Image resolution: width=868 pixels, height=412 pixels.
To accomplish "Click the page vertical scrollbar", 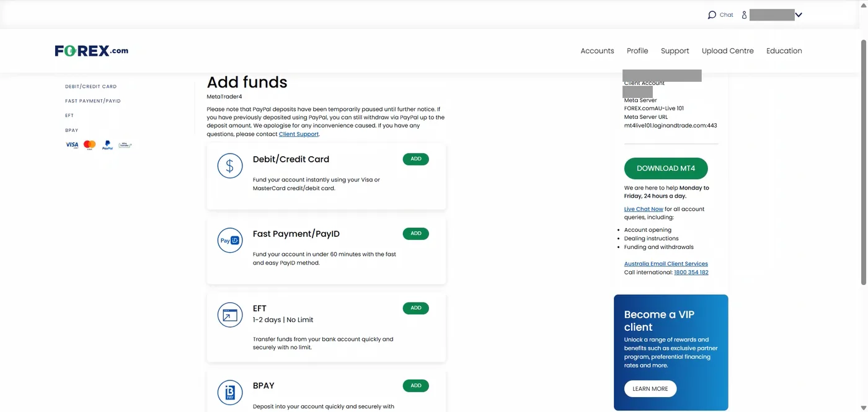I will (x=864, y=161).
